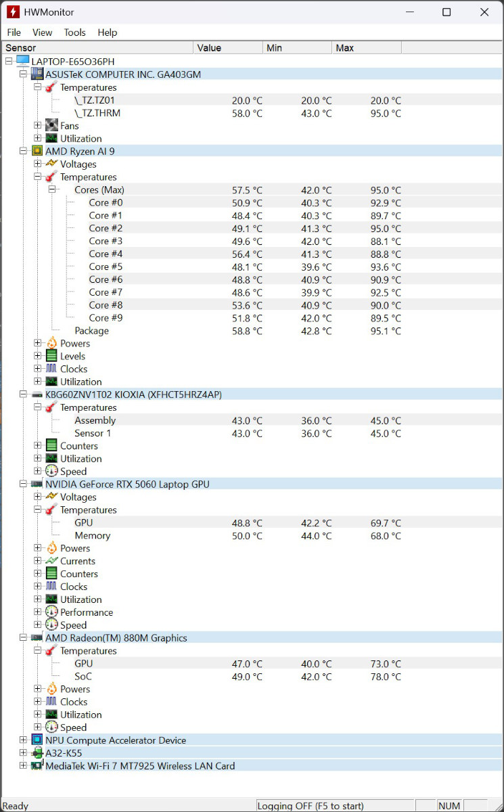Click the Performance gauge icon under NVIDIA GPU
The image size is (504, 812).
(x=51, y=612)
